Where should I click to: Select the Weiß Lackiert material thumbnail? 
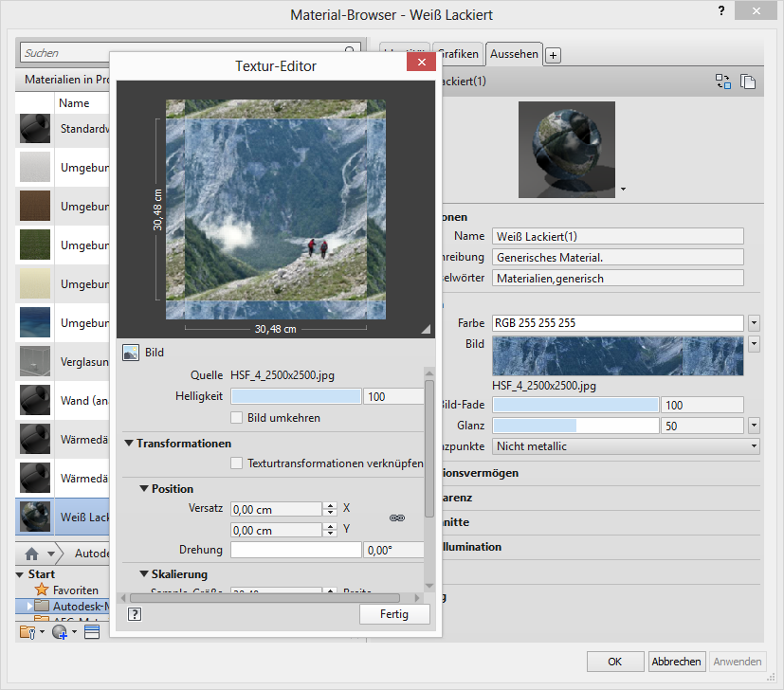(x=35, y=517)
